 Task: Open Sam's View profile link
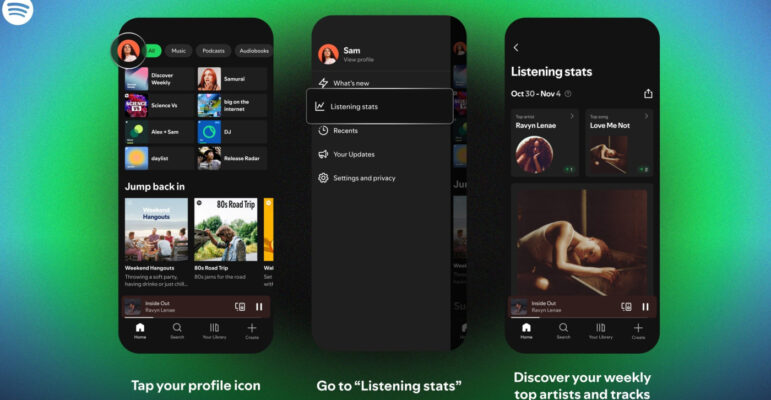tap(358, 60)
